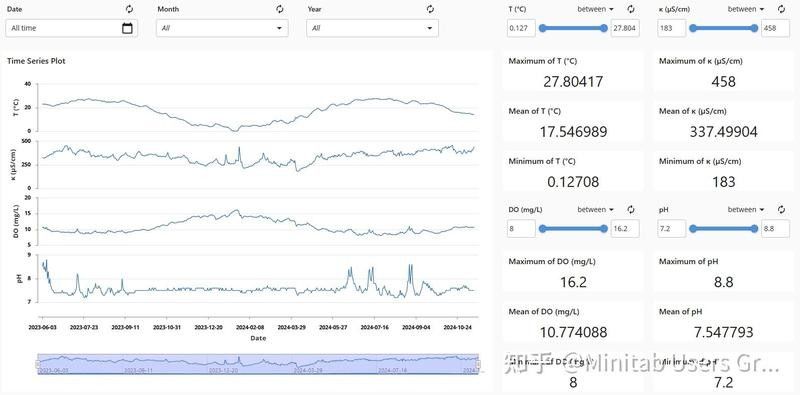Click the pH minimum value field 7.2
Image resolution: width=800 pixels, height=395 pixels.
tap(672, 229)
